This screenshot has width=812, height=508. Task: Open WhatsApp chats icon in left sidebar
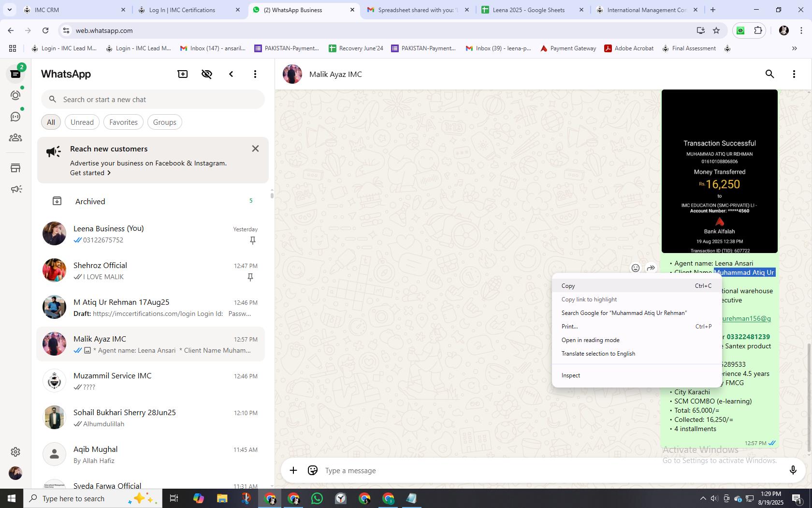15,74
